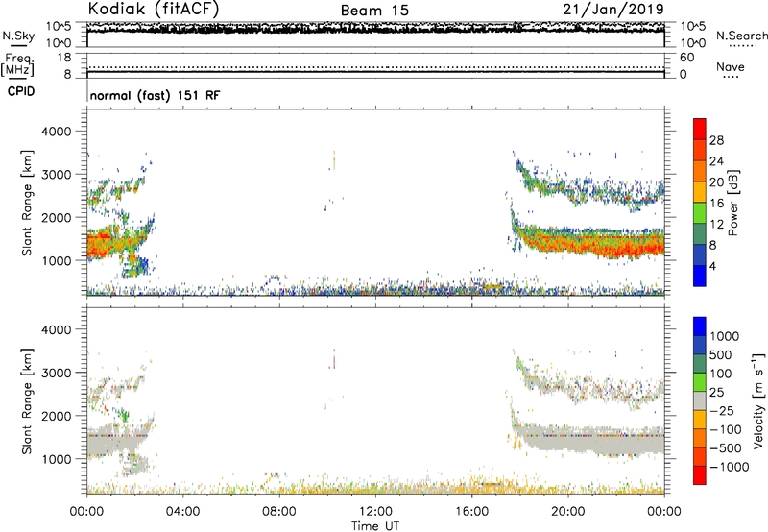Click the "Kodiak (fitACF)" plot title
The width and height of the screenshot is (768, 532).
pyautogui.click(x=154, y=10)
